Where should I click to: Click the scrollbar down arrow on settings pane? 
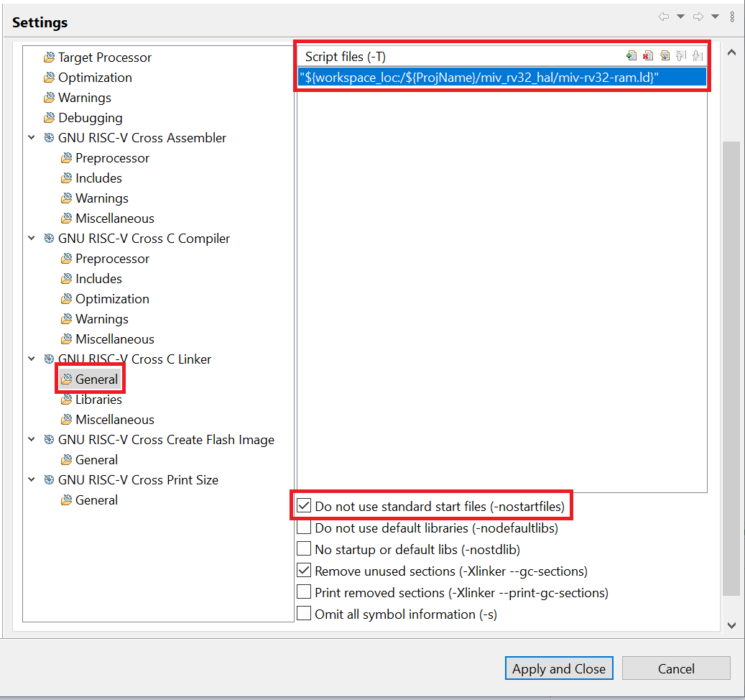coord(731,625)
